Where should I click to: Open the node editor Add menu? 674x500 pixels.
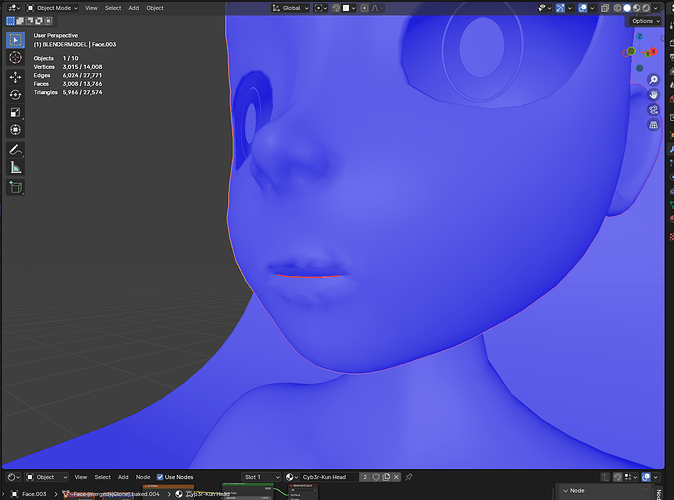tap(123, 477)
